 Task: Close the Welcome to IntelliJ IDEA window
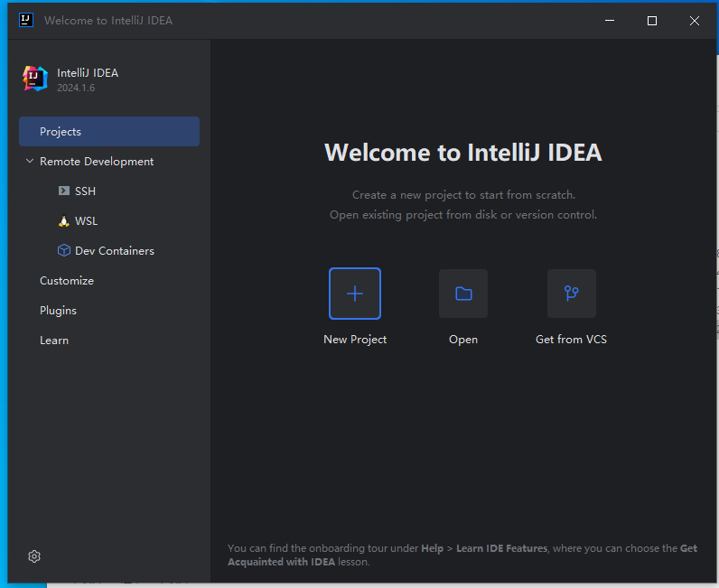coord(695,21)
